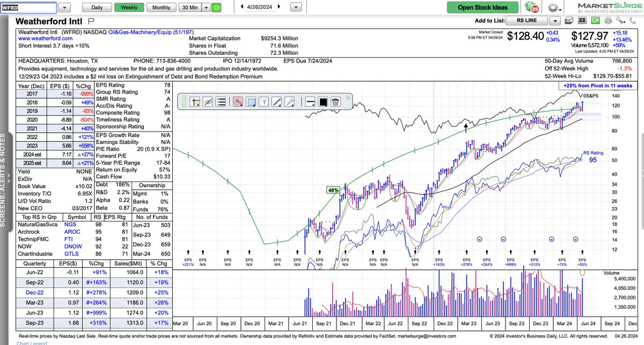Open the NGS ticker link
This screenshot has height=345, width=644.
coord(70,224)
